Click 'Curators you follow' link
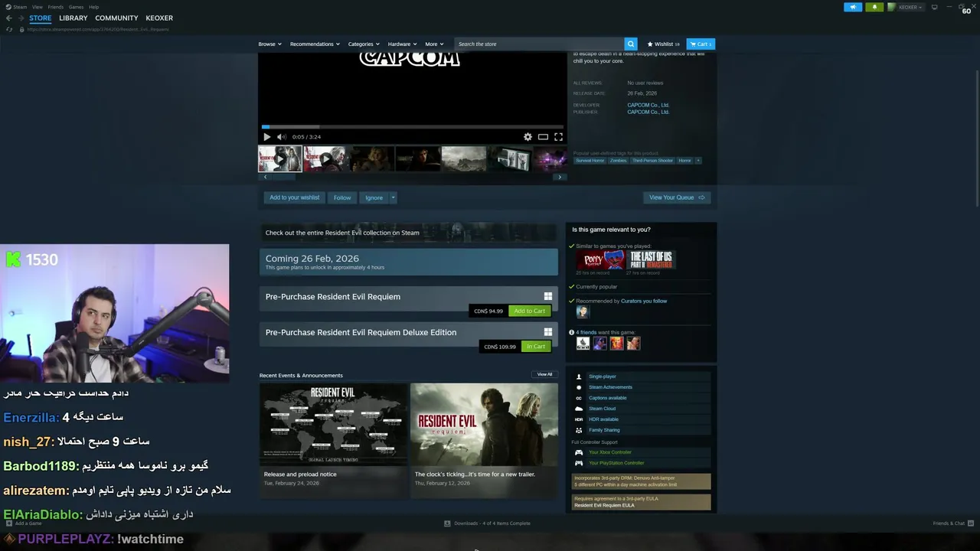 (x=644, y=301)
